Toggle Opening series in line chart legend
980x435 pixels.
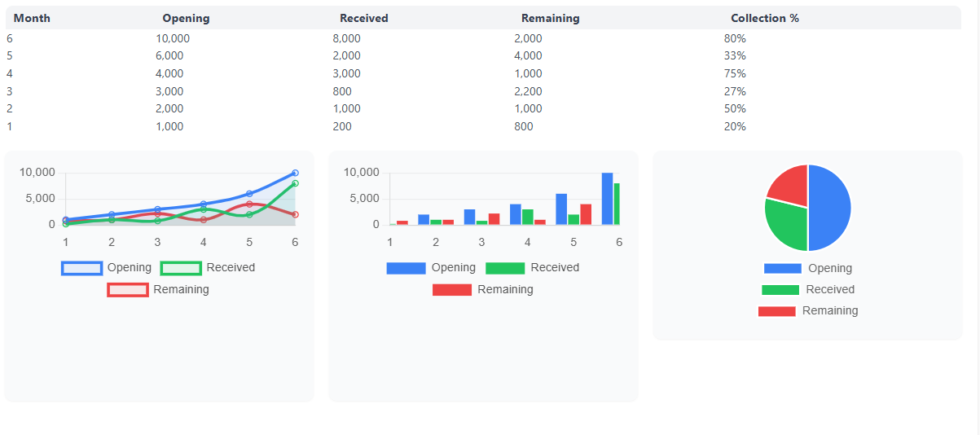click(106, 268)
